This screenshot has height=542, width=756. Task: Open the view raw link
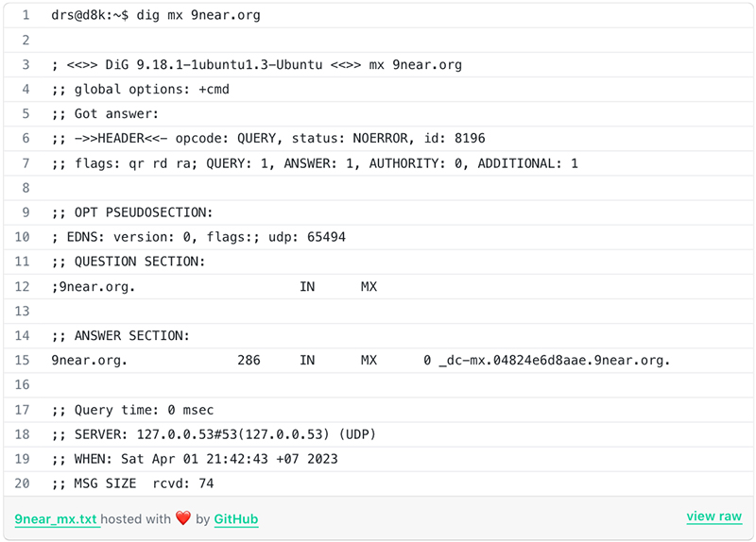pos(713,517)
